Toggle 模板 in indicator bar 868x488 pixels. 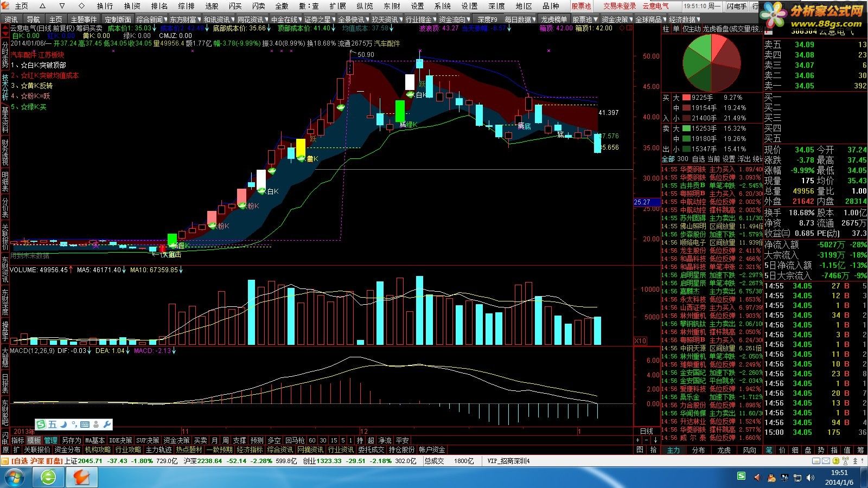(34, 440)
